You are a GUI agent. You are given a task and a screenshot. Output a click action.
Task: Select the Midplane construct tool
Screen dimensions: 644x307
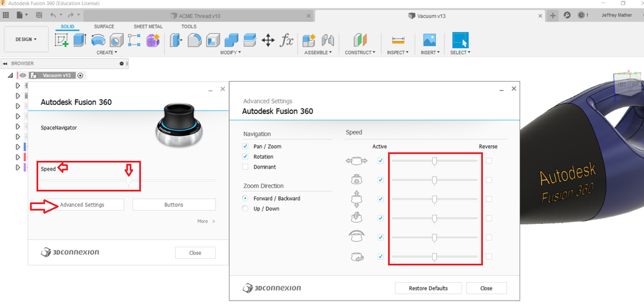[360, 40]
